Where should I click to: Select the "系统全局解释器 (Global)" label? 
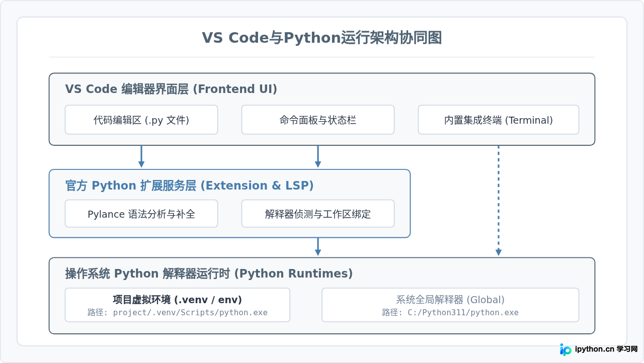(x=450, y=300)
